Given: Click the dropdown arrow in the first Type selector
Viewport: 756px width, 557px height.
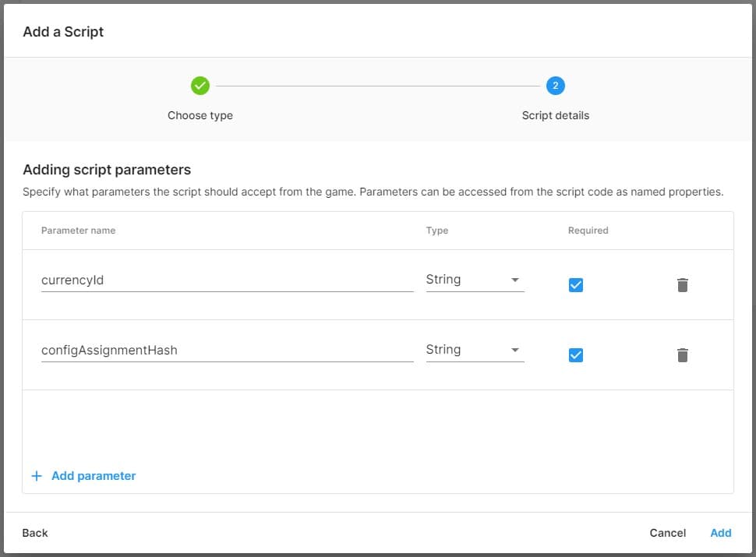Looking at the screenshot, I should point(514,279).
